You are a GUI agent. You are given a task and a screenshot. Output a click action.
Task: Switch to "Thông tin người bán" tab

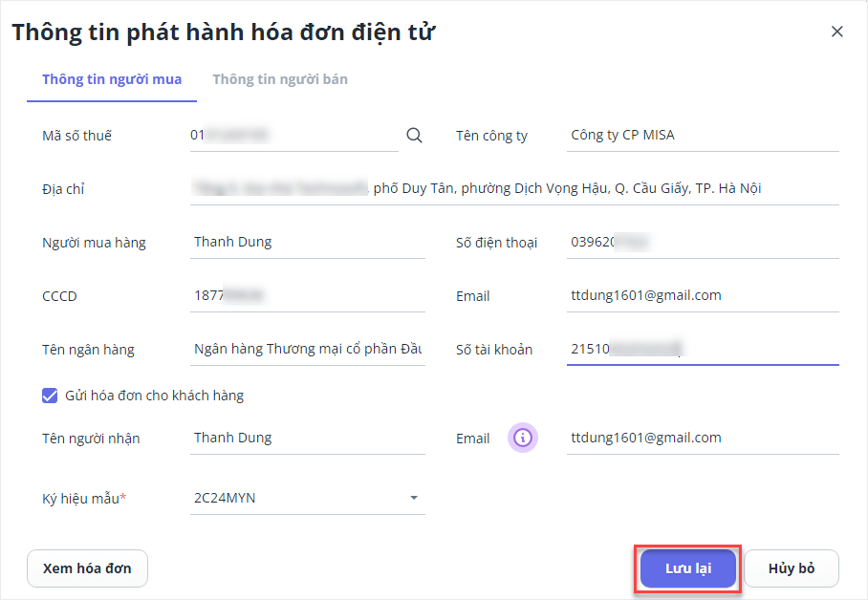pyautogui.click(x=280, y=79)
